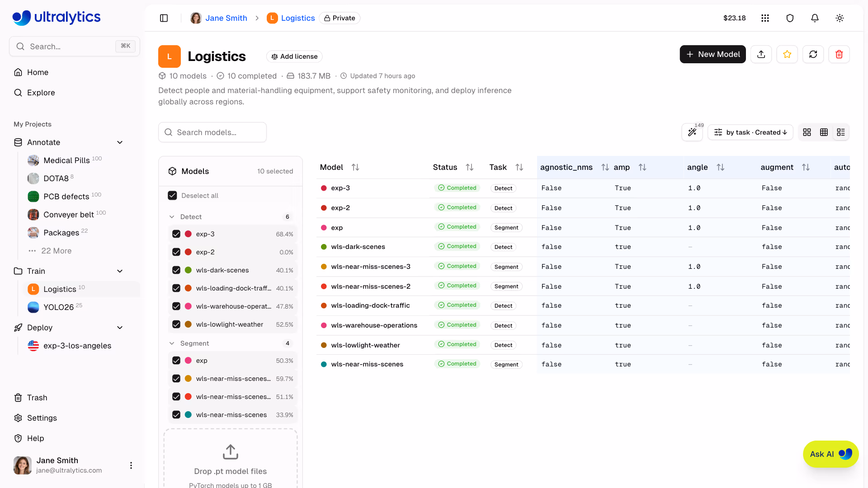The image size is (868, 488).
Task: Toggle light/dark theme sun icon
Action: 840,18
